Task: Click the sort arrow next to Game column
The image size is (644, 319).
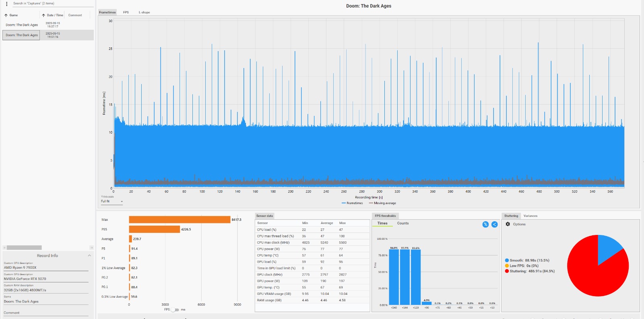Action: [x=6, y=15]
